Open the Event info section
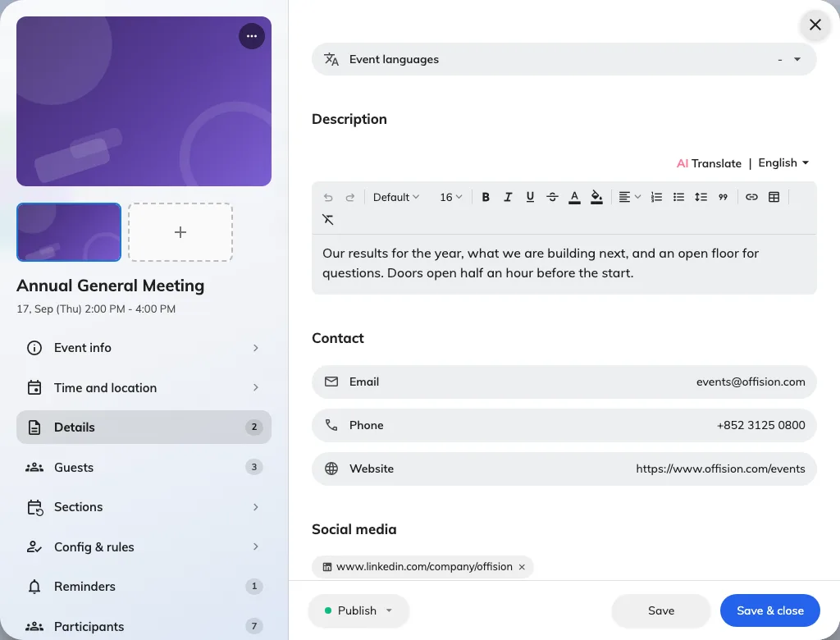 click(144, 348)
